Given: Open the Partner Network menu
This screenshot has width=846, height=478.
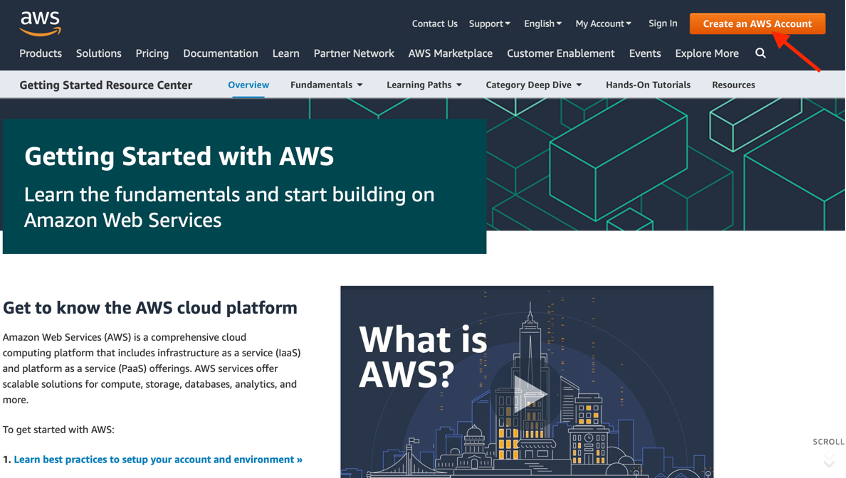Looking at the screenshot, I should click(x=354, y=53).
